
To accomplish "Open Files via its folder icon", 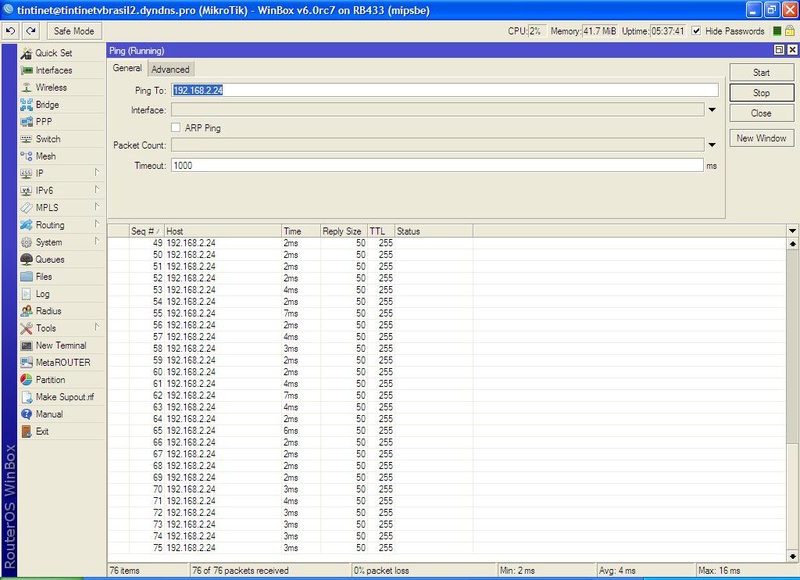I will coord(27,276).
